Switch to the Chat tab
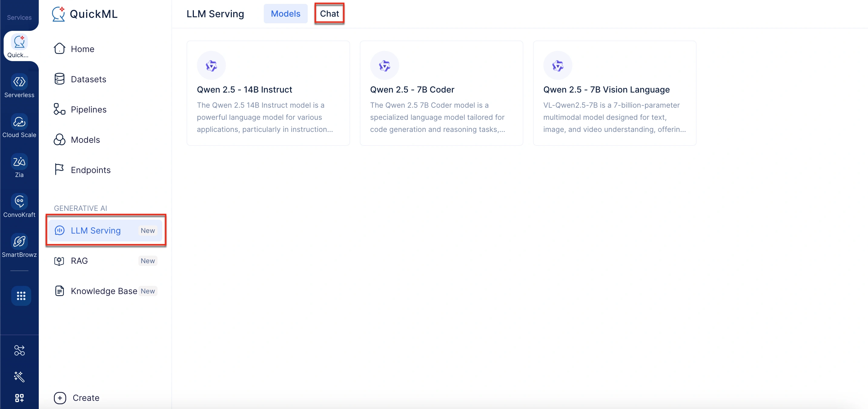The height and width of the screenshot is (409, 868). click(329, 14)
